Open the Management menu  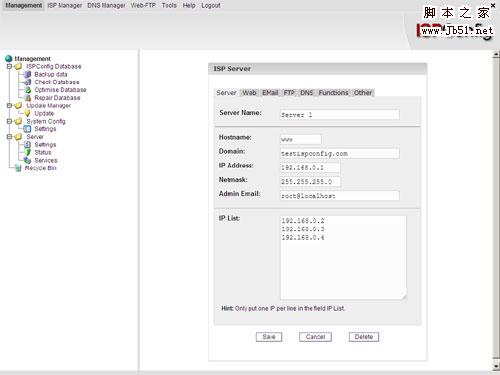[24, 5]
